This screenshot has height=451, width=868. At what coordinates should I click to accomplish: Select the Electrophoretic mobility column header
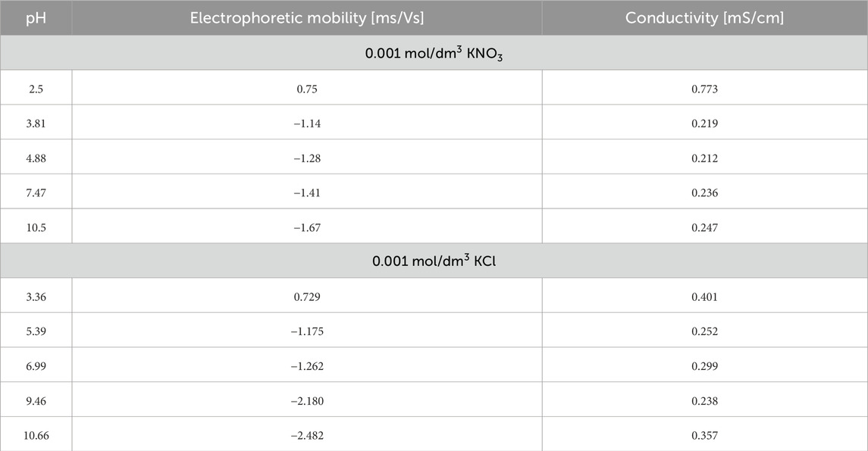307,18
